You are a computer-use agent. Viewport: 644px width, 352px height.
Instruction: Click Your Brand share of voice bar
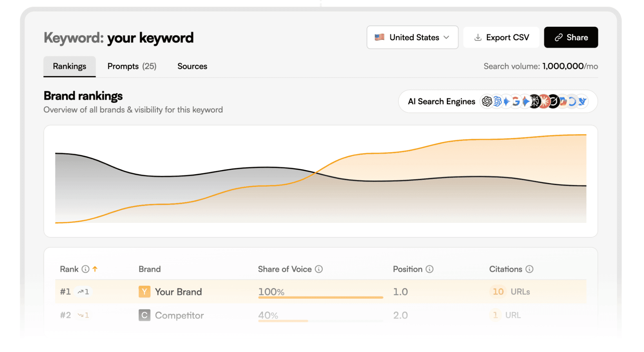(320, 297)
